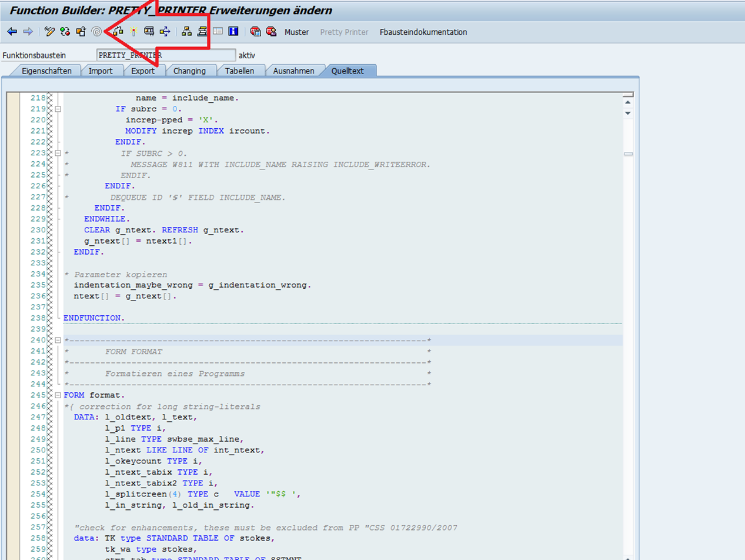Click the 'CLEAR g_ntext. REFRESH g_ntext.' line

tap(164, 230)
